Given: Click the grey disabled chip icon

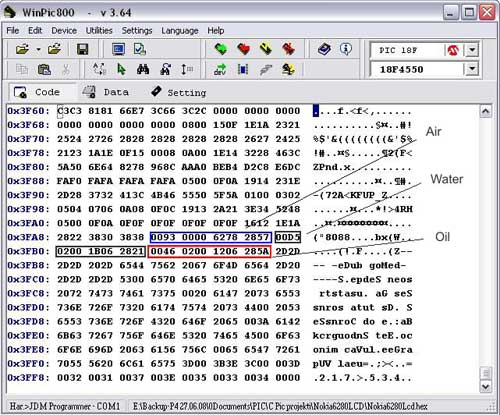Looking at the screenshot, I should click(x=266, y=69).
